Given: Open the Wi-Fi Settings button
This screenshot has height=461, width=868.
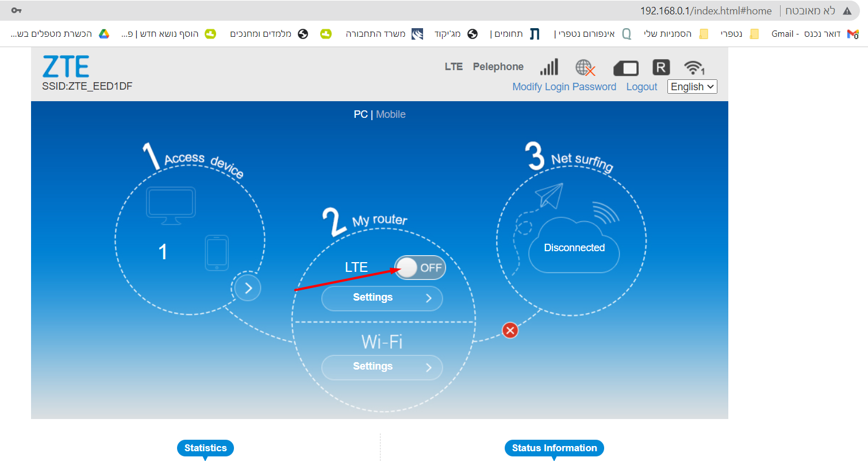Looking at the screenshot, I should (382, 367).
